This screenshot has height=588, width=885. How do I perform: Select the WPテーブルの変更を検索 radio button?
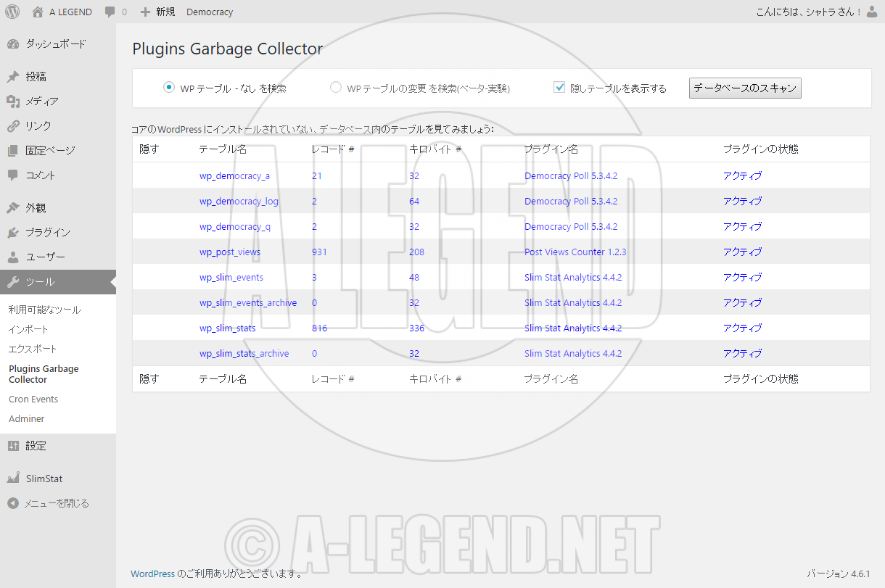pos(336,87)
